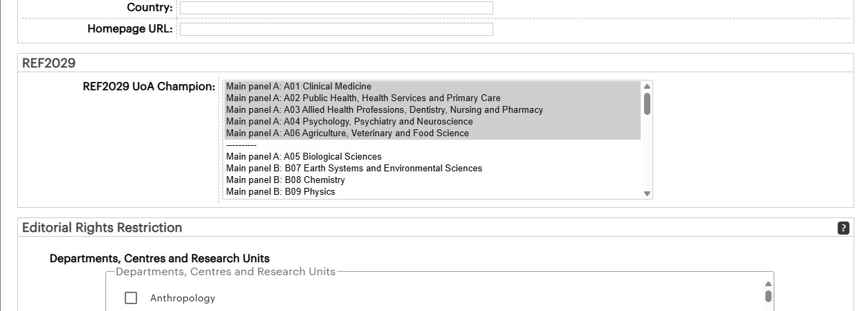Pick B08 Chemistry from the list
This screenshot has height=311, width=868.
click(285, 180)
